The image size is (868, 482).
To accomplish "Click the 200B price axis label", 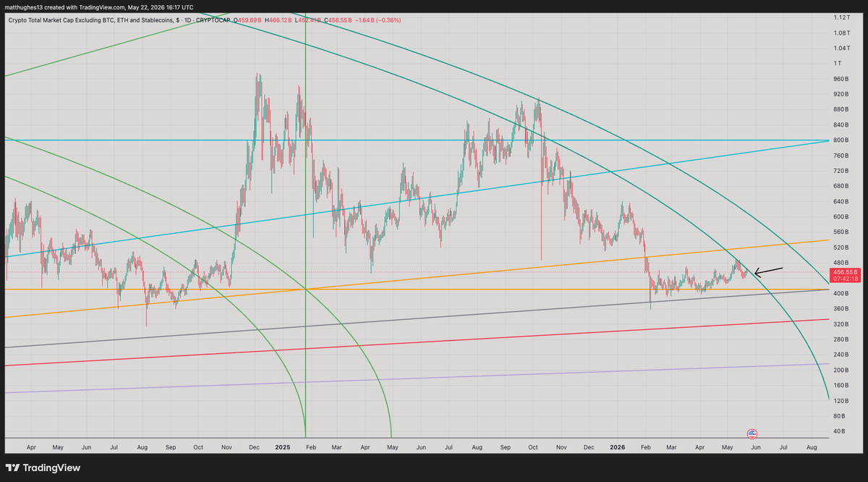I will click(x=840, y=371).
